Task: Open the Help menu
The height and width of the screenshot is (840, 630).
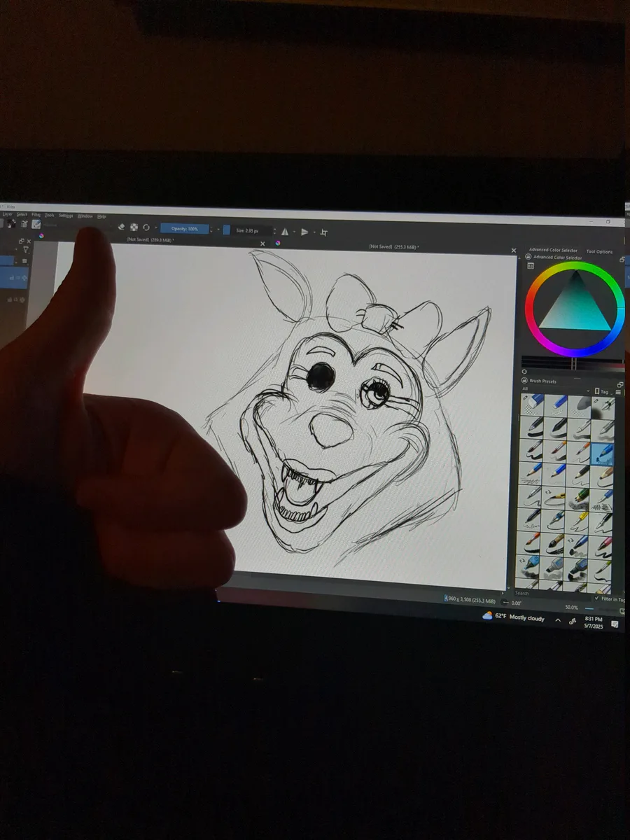Action: click(101, 217)
